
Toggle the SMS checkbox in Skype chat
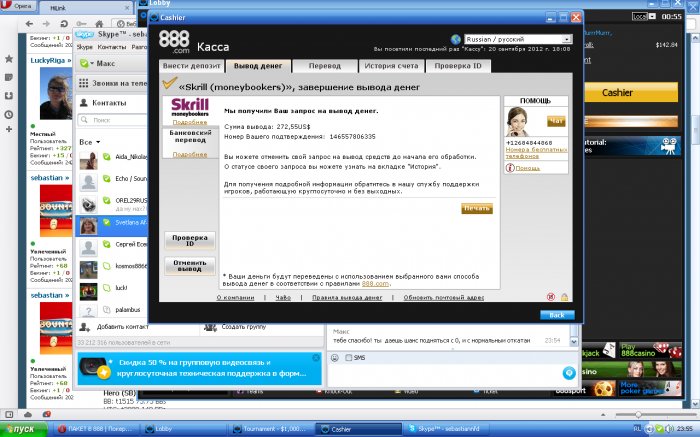tap(349, 358)
